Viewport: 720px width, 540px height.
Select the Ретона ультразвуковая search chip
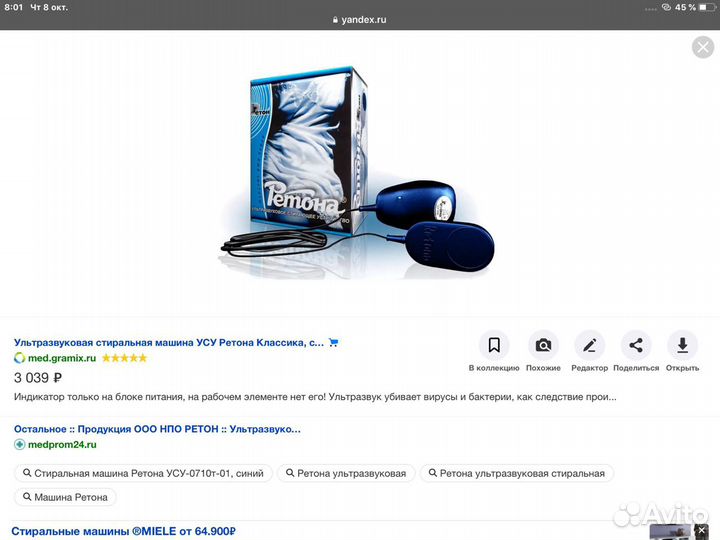346,473
